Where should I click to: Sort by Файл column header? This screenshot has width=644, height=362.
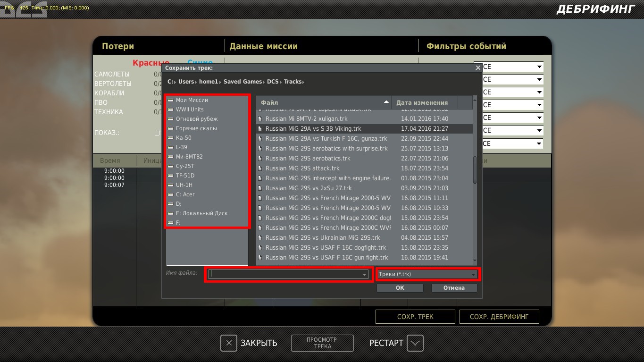324,102
